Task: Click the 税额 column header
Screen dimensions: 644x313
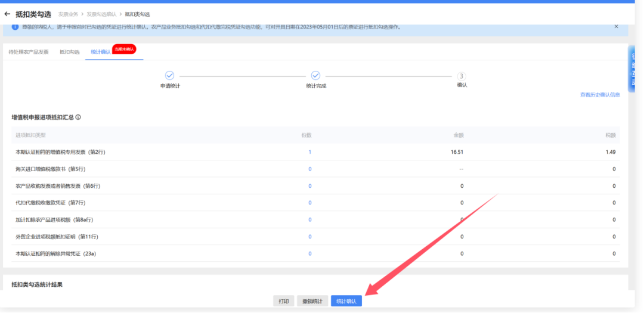Action: coord(611,135)
